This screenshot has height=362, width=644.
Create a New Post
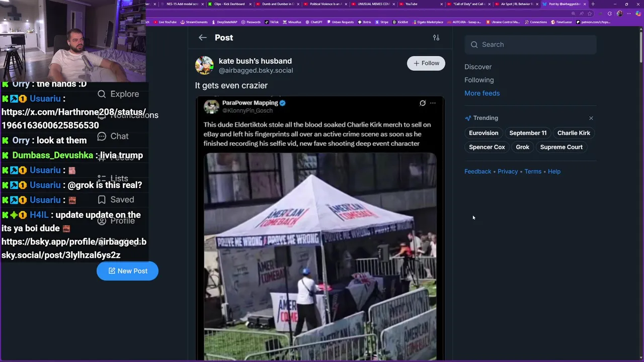point(127,271)
